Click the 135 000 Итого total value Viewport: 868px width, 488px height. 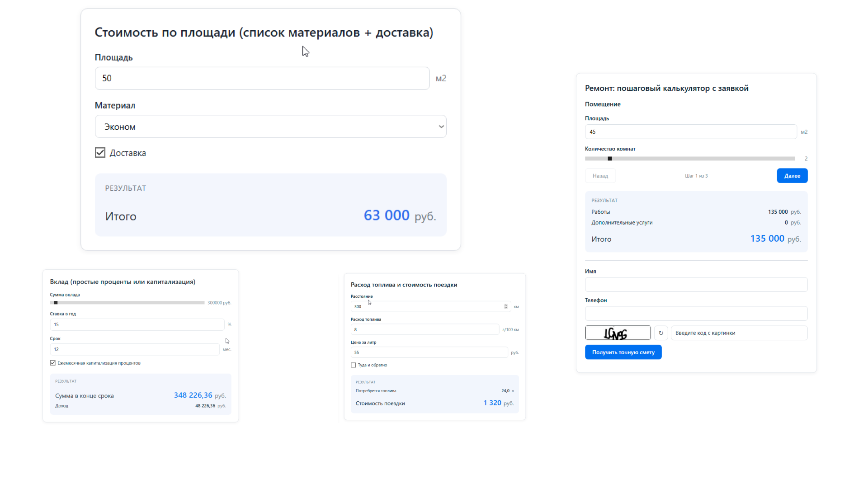coord(767,239)
